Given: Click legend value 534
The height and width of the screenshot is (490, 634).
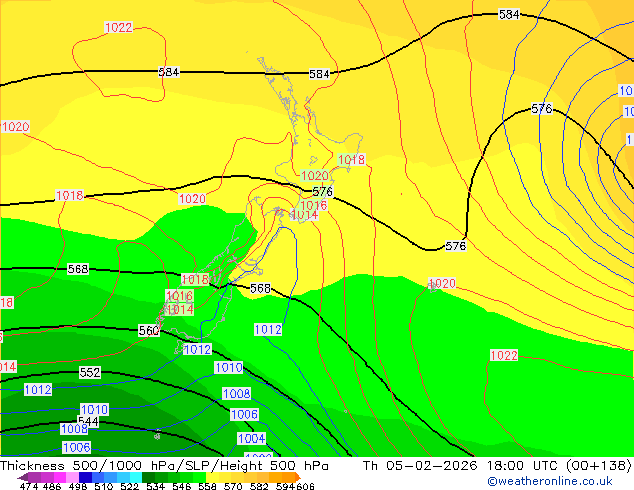Looking at the screenshot, I should 155,486.
